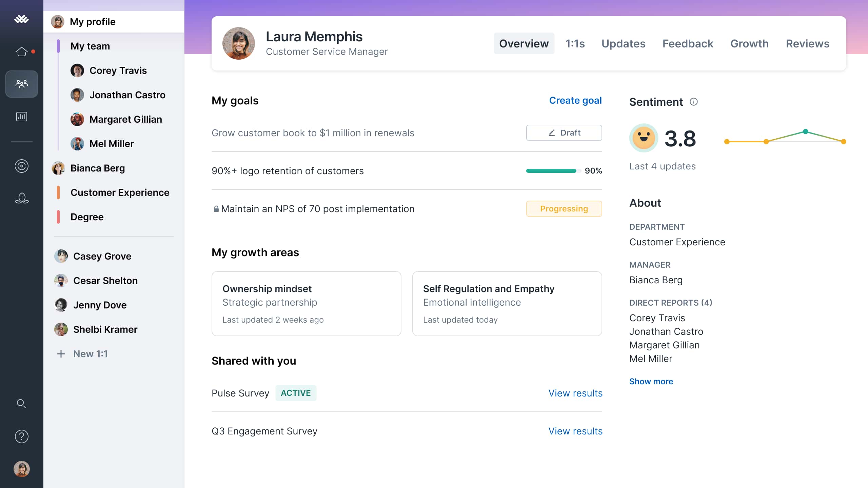The image size is (868, 488).
Task: Open the Goals target icon in sidebar
Action: pyautogui.click(x=21, y=166)
